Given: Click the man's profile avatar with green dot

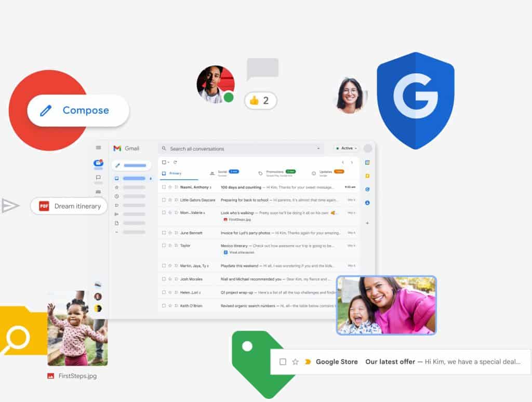Looking at the screenshot, I should (216, 85).
